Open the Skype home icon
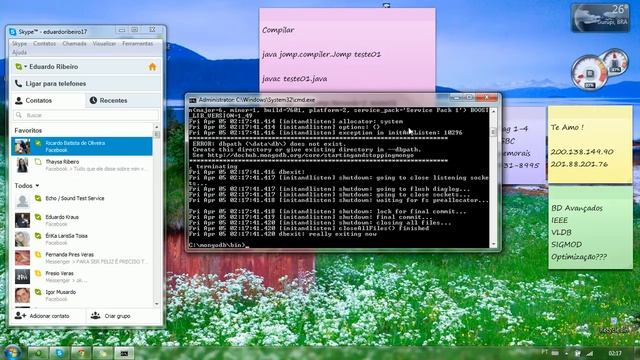The height and width of the screenshot is (360, 640). pos(152,67)
